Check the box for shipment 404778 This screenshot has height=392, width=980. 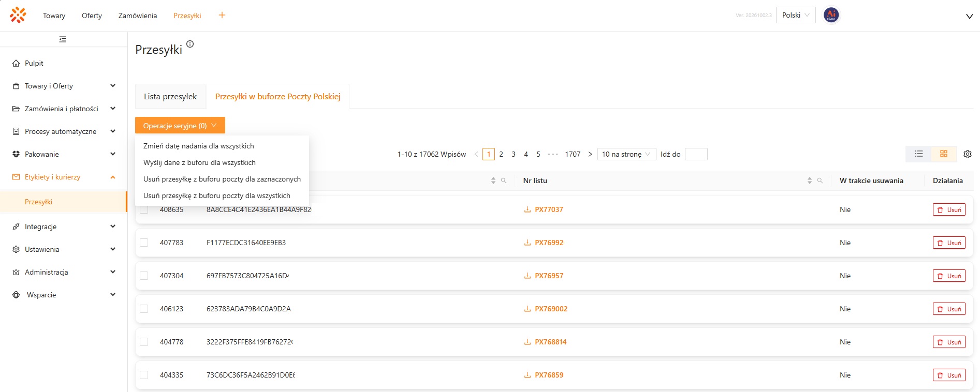[x=144, y=342]
